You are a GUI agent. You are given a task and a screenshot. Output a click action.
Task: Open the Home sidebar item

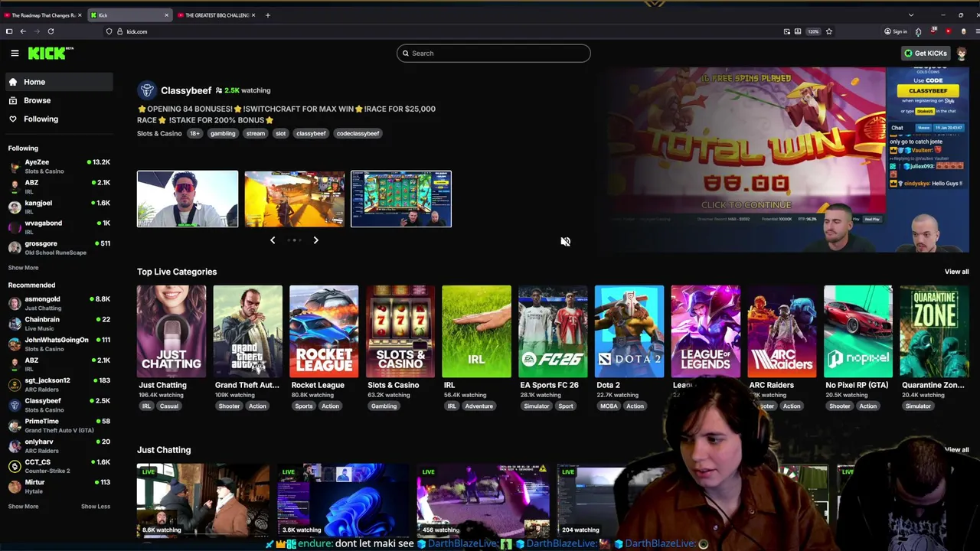[x=59, y=82]
